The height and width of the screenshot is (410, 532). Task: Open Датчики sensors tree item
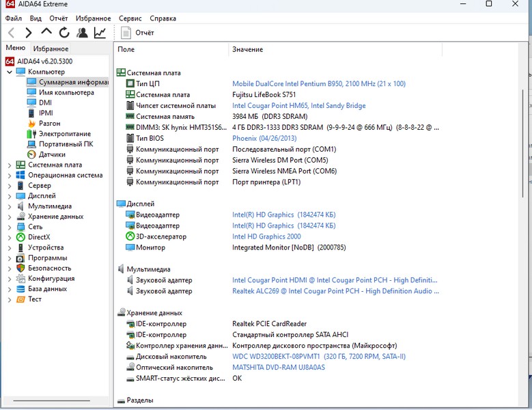(x=52, y=154)
